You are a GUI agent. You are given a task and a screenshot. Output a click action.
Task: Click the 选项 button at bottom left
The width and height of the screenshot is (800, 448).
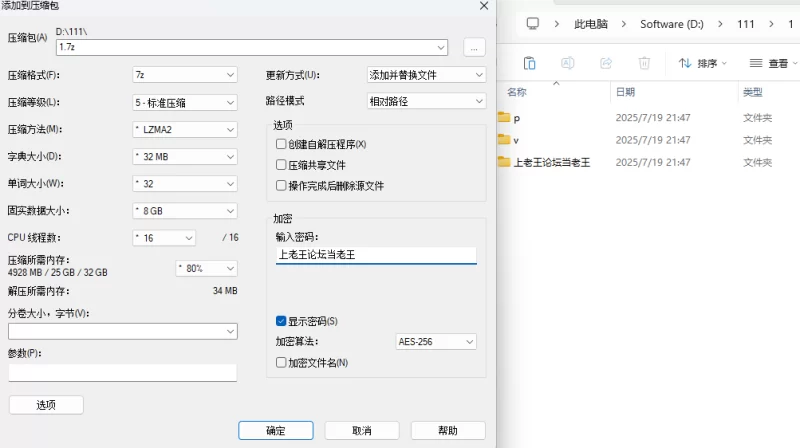coord(46,405)
